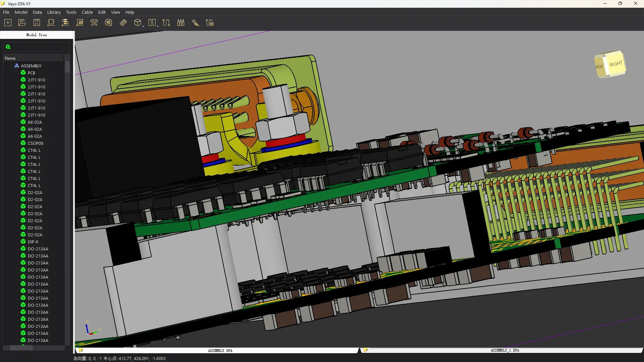Click the New file plus icon
This screenshot has height=362, width=644.
click(x=8, y=23)
